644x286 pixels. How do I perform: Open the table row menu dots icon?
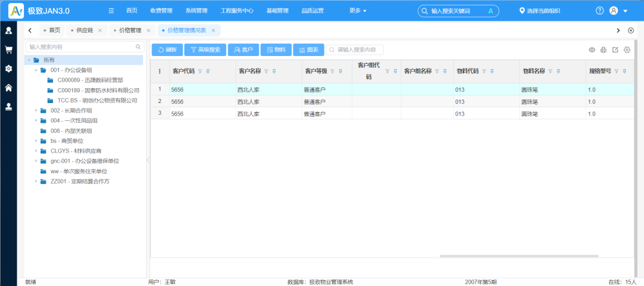160,71
